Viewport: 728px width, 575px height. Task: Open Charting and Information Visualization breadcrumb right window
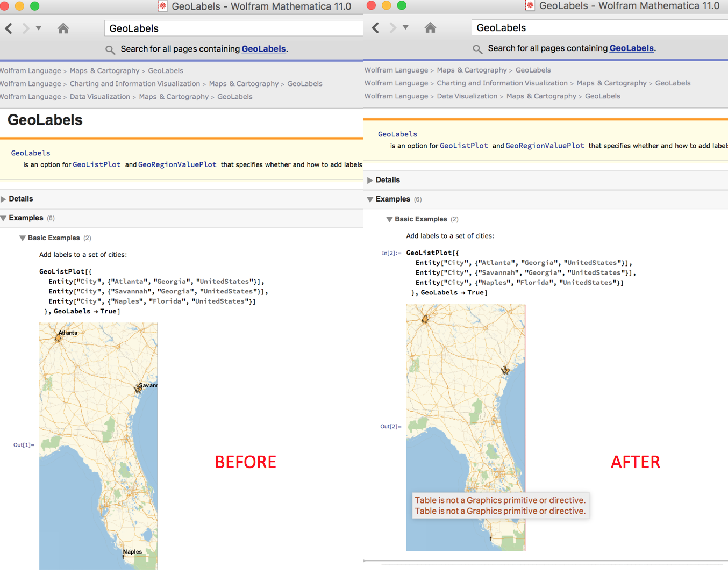pos(502,83)
